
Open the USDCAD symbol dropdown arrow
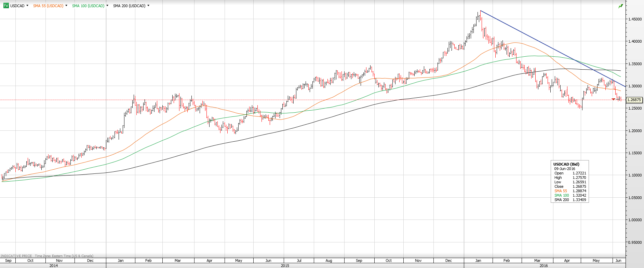tap(27, 6)
